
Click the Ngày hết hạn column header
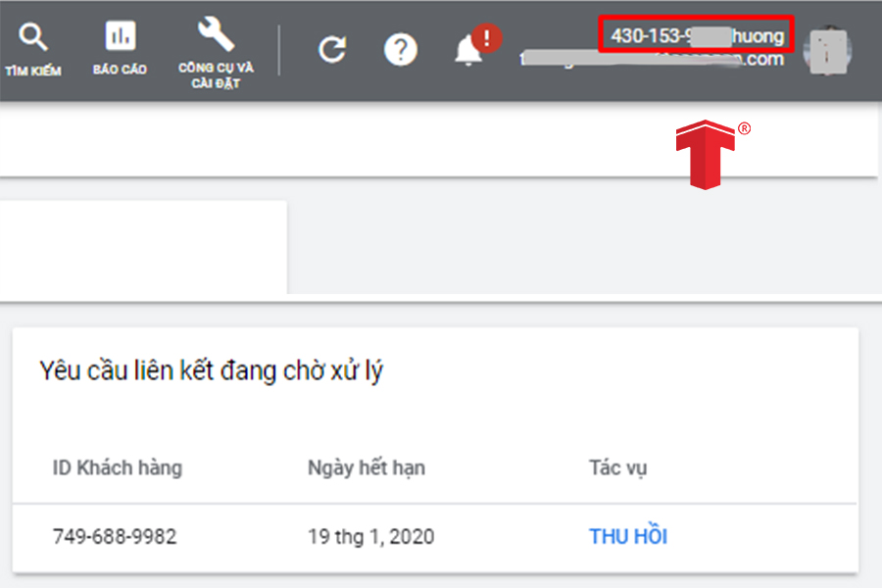pyautogui.click(x=367, y=467)
